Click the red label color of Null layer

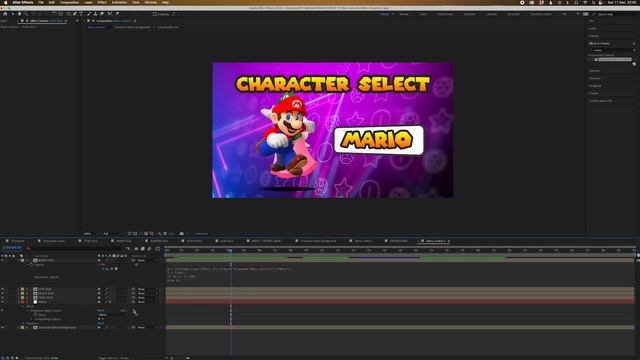(22, 302)
